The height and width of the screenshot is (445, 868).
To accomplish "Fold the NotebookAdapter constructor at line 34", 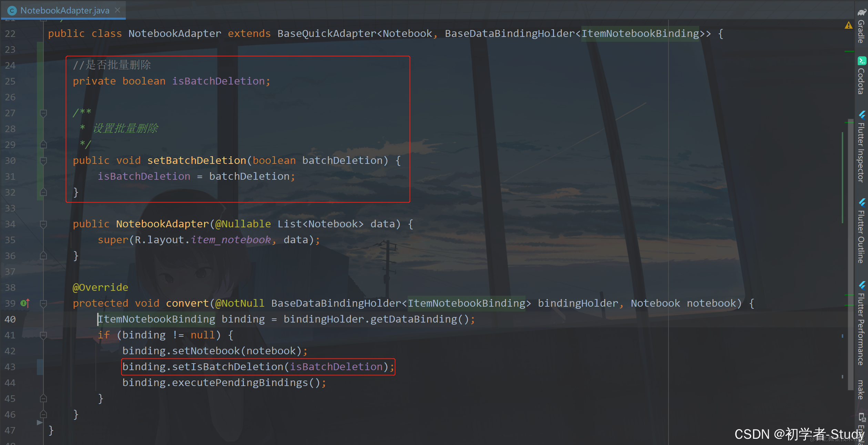I will click(x=43, y=224).
